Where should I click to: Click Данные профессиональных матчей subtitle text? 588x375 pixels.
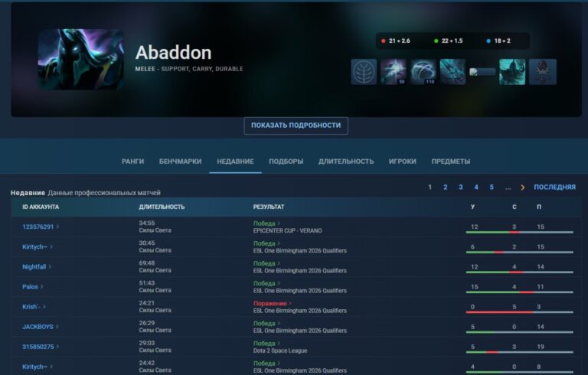[x=104, y=193]
